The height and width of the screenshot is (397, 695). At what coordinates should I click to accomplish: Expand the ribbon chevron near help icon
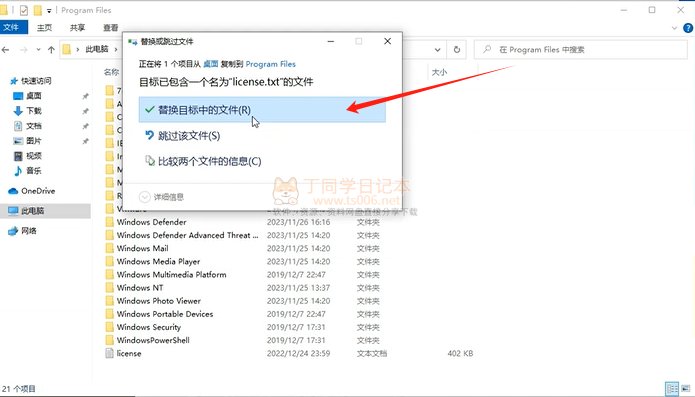[x=674, y=28]
